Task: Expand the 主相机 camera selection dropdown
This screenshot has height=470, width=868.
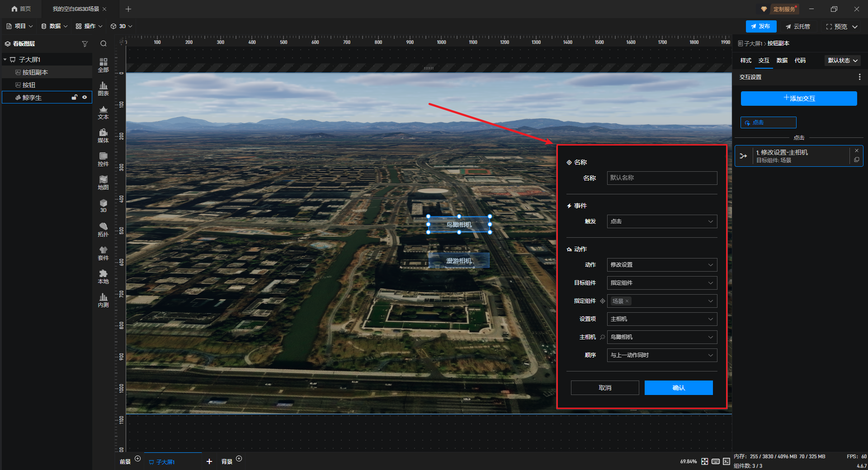Action: coord(661,337)
